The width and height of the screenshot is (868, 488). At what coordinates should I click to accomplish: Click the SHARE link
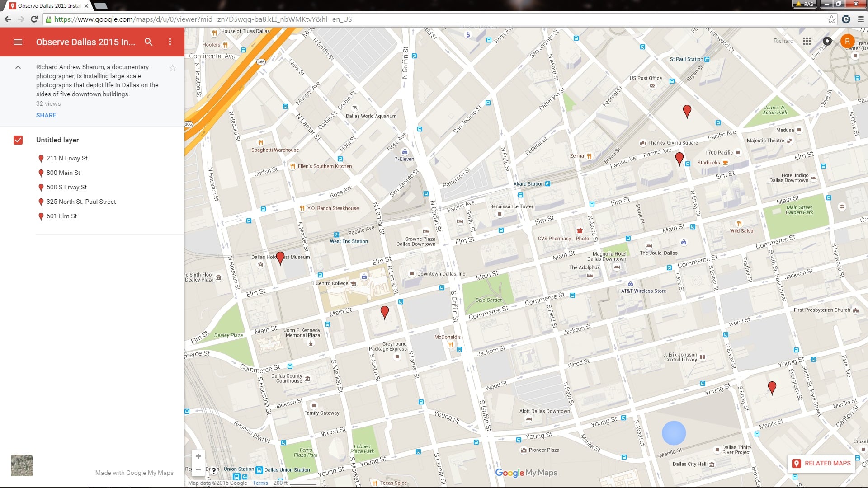coord(46,115)
